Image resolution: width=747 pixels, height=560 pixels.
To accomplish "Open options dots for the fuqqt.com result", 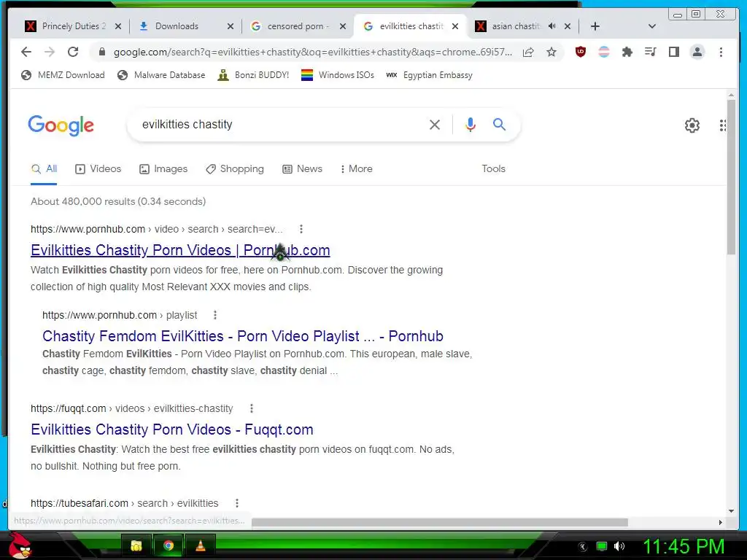I will (x=252, y=408).
